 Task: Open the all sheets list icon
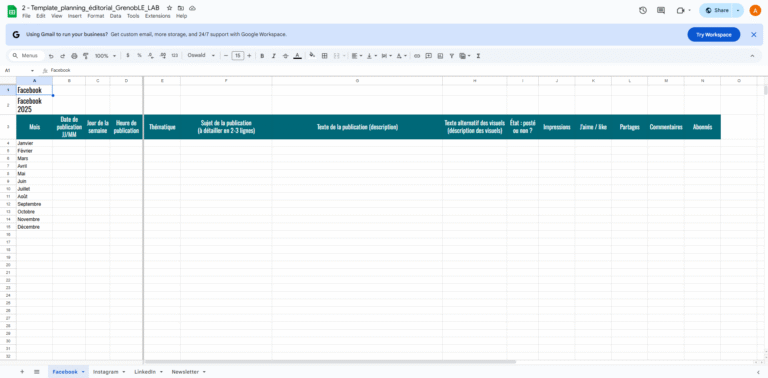point(37,372)
